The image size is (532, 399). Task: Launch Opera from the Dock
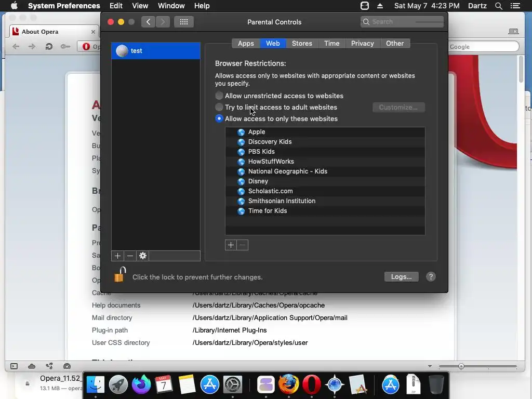coord(312,385)
